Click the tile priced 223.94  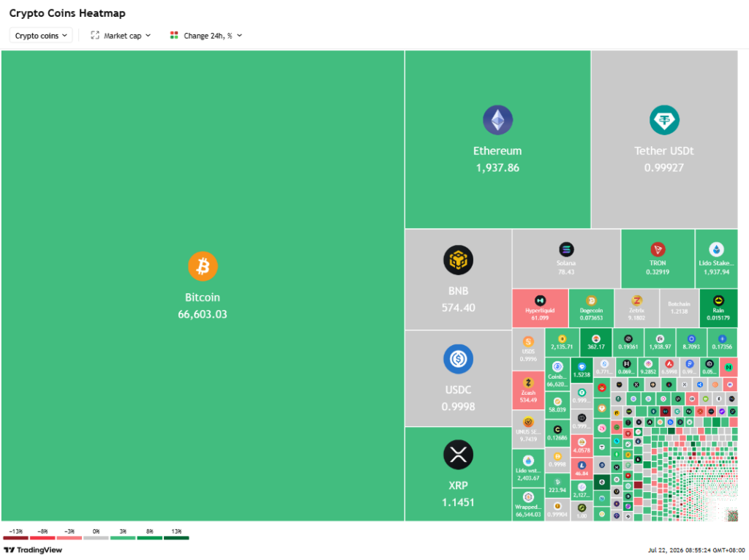(557, 485)
